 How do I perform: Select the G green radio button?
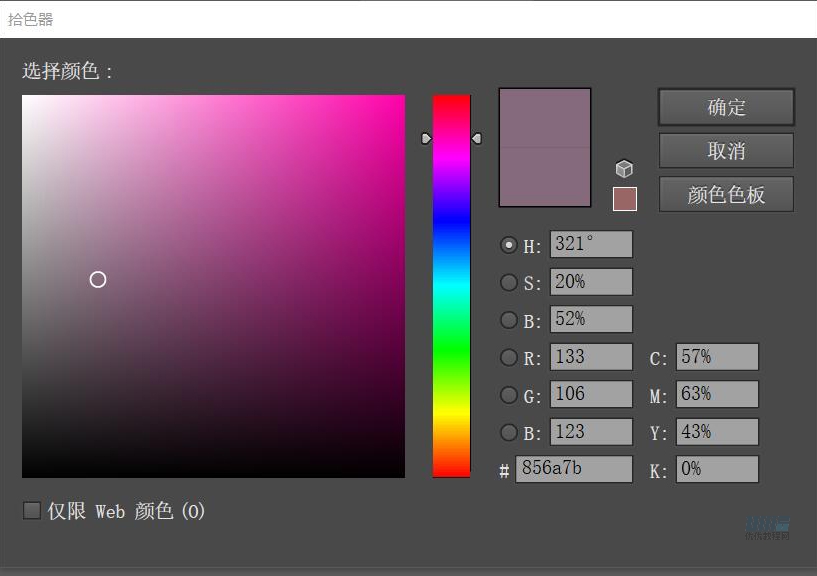(x=509, y=395)
